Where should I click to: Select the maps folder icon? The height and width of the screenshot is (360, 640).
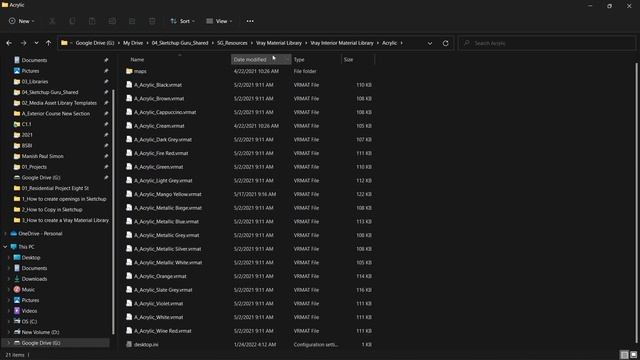pyautogui.click(x=129, y=71)
